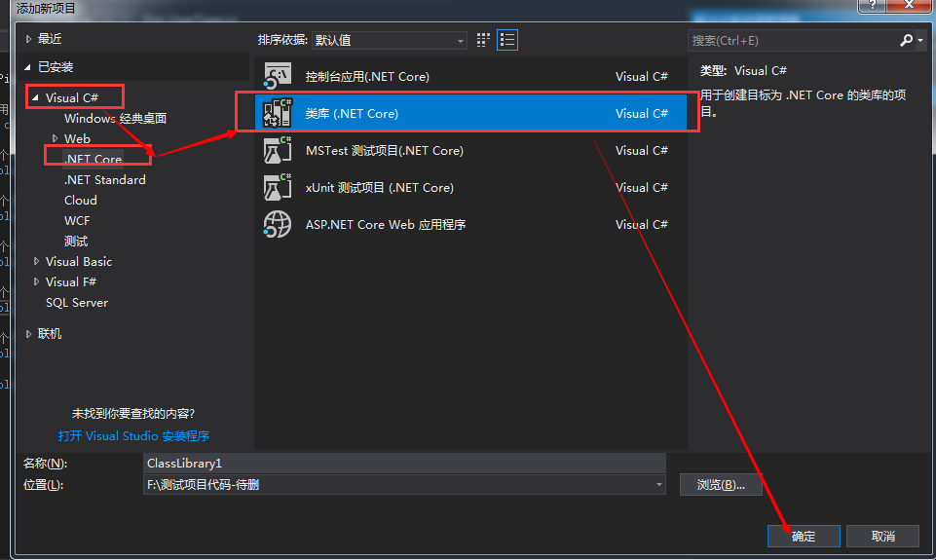Select the 测试 category
Screen dimensions: 936x560
76,242
